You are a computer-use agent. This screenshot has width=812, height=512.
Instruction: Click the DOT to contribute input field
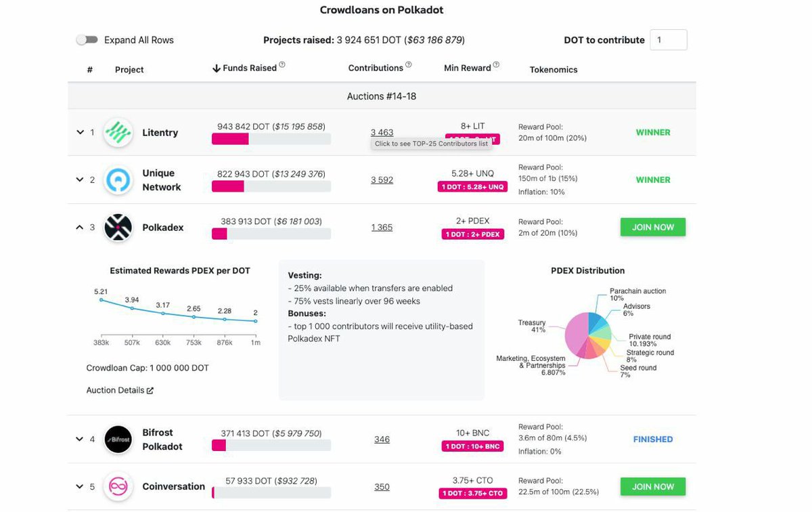tap(669, 40)
